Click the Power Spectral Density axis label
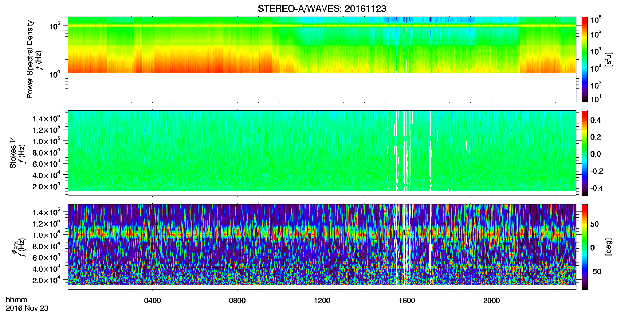 (x=30, y=59)
